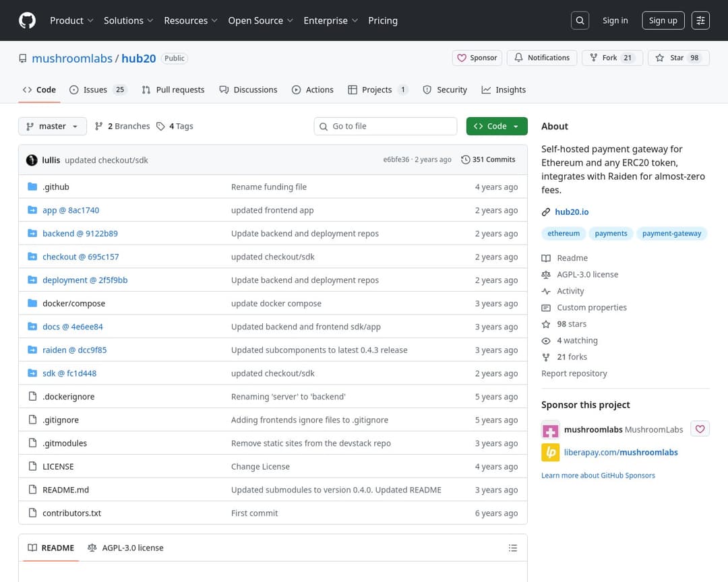Screen dimensions: 728x582
Task: Click the heart sponsor icon beside mushroomlabs MushroomLabs
Action: 700,429
